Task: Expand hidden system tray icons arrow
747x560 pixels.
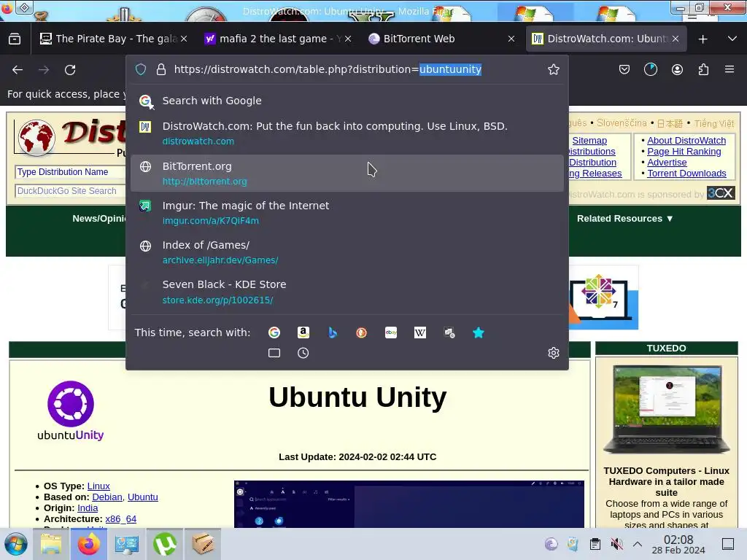Action: pos(638,544)
